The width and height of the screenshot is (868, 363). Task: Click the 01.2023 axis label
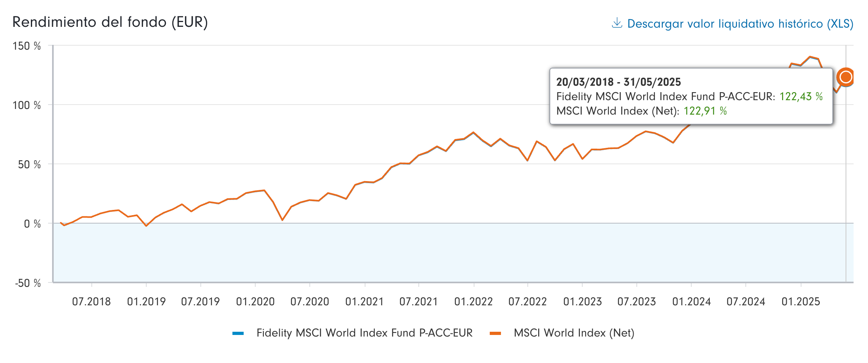tap(583, 302)
